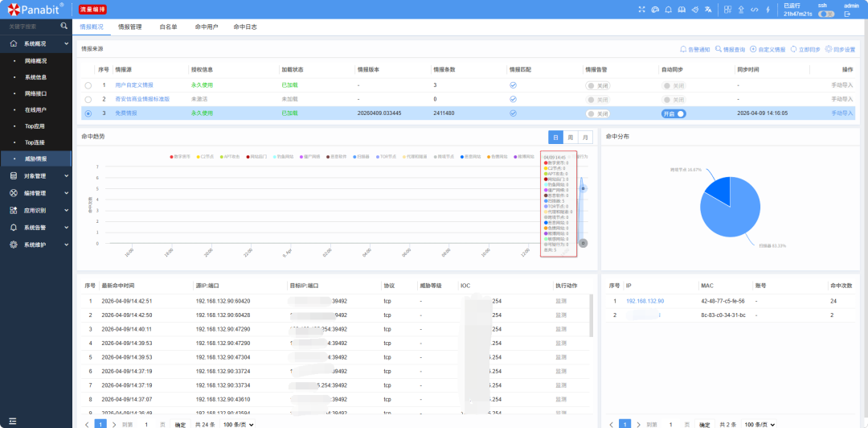
Task: Click 情报匹配 check icon for 奇安信商业情报标准版
Action: point(513,99)
